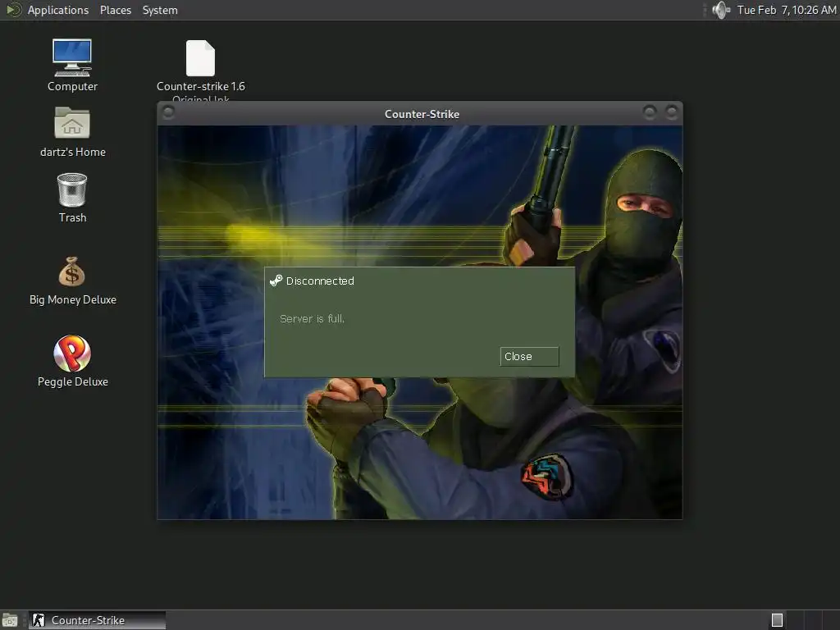Minimize the Counter-Strike window

point(650,112)
